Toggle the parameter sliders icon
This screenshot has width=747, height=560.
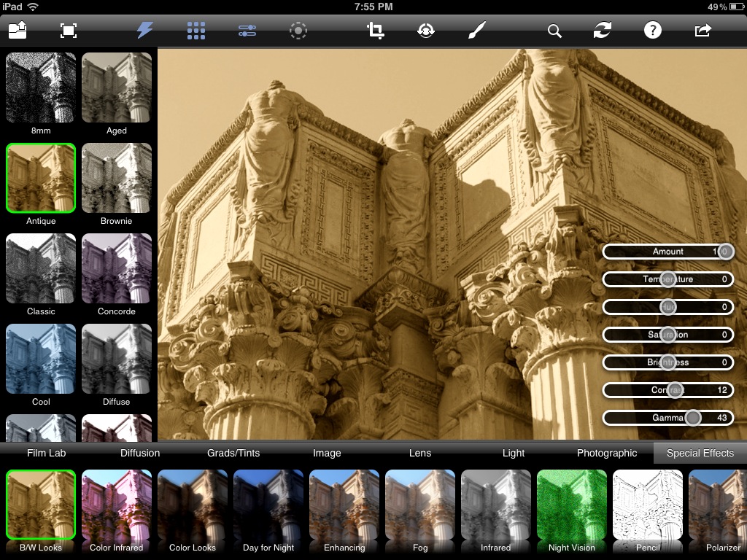click(x=247, y=31)
